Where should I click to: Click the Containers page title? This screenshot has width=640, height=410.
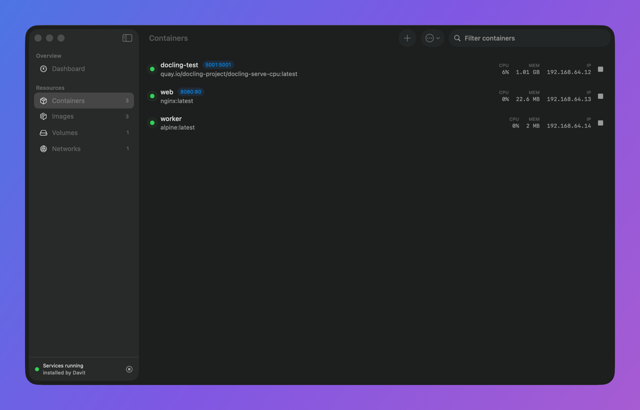pos(168,38)
